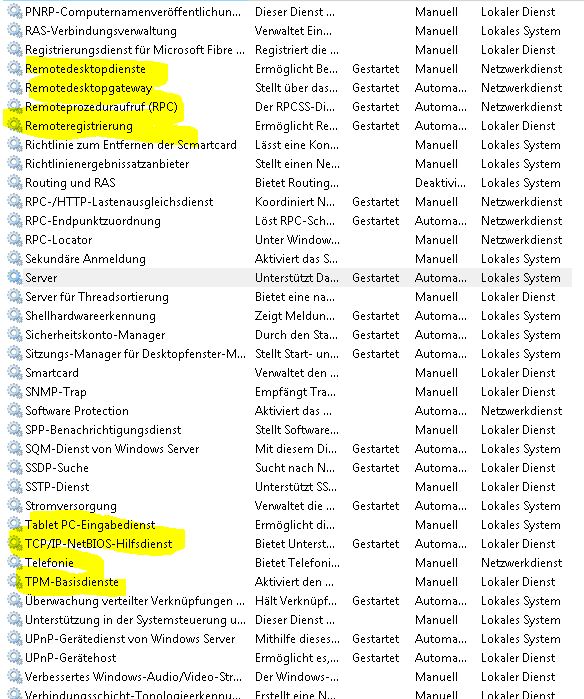The image size is (584, 699).
Task: Click description 'Empfängt Tra...' of SNMP-Trap
Action: [295, 392]
